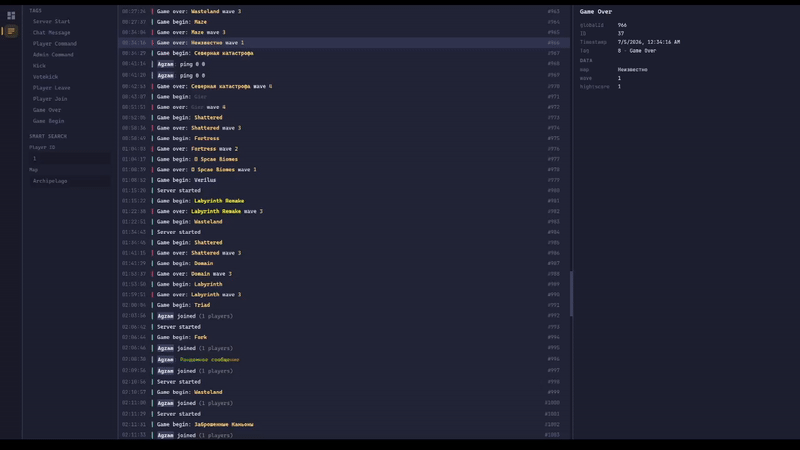
Task: Toggle the Player Leave tag filter
Action: coord(52,88)
